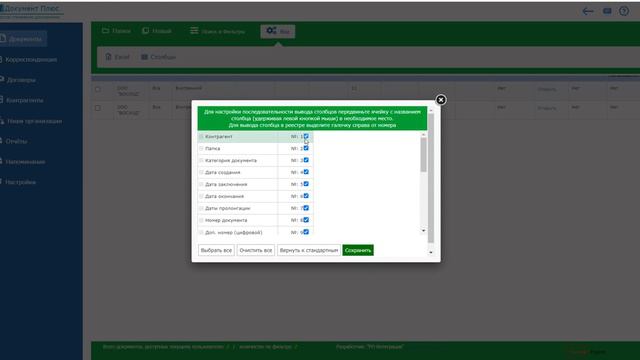The image size is (640, 360).
Task: Tick the first table row checkbox
Action: (x=98, y=89)
